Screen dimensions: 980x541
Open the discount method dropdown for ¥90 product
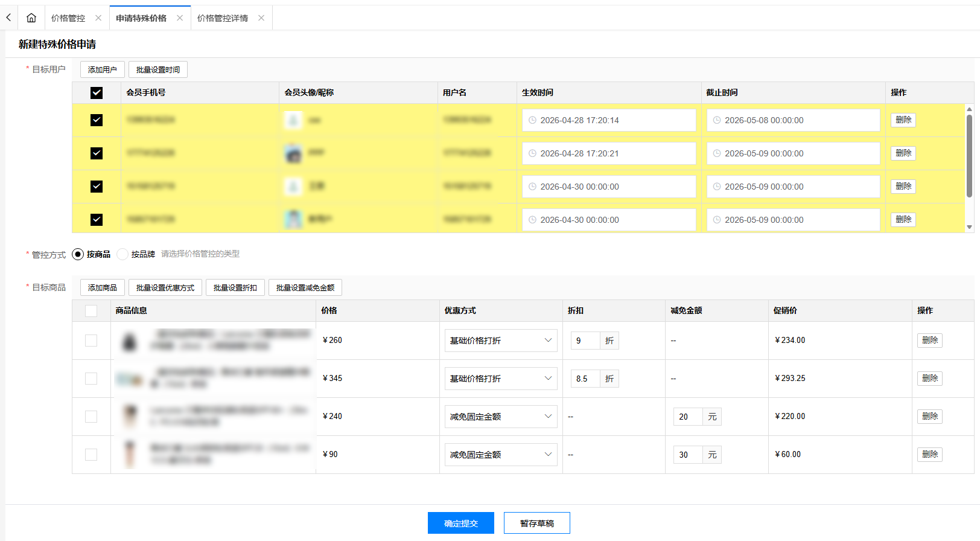click(x=500, y=455)
